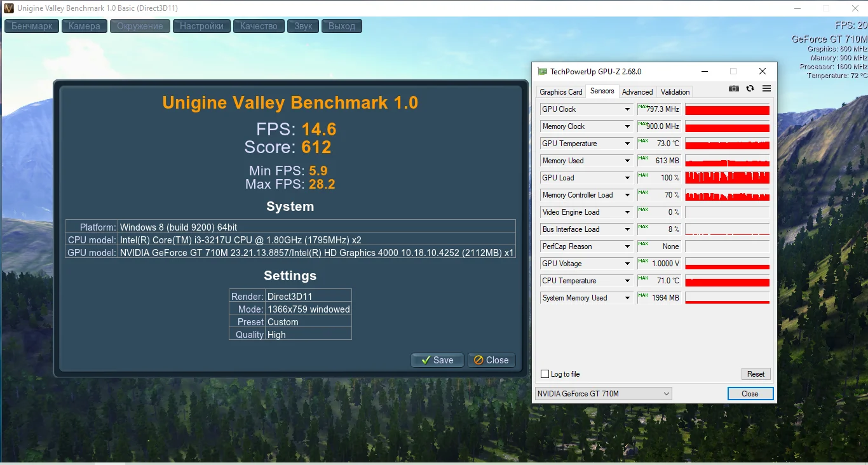Click the GPU-Z title bar app icon

[542, 71]
